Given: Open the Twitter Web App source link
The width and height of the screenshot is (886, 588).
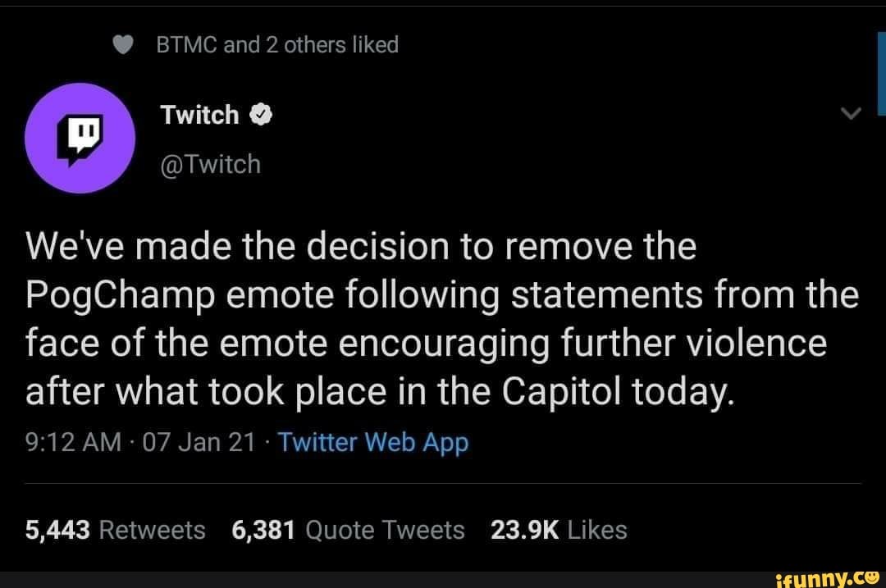Looking at the screenshot, I should click(372, 442).
